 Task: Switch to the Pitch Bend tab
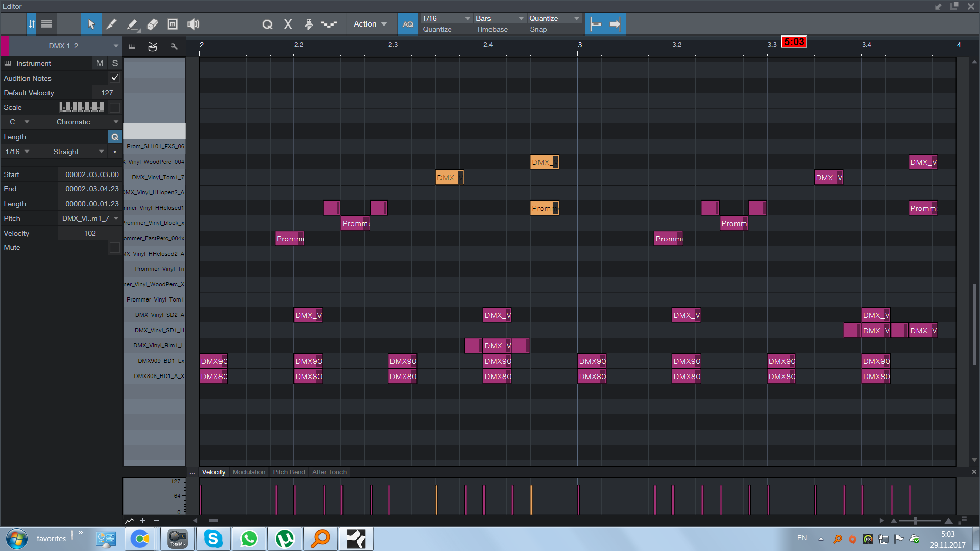(289, 472)
